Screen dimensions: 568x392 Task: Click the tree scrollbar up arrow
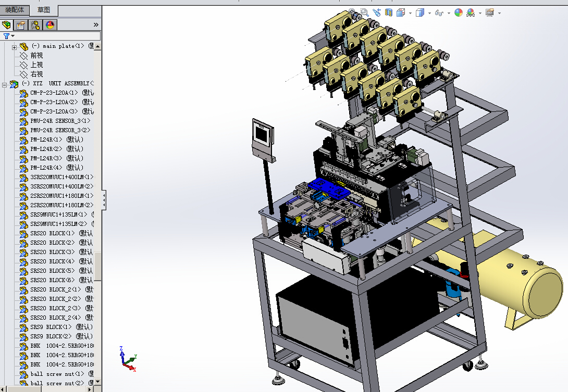97,46
